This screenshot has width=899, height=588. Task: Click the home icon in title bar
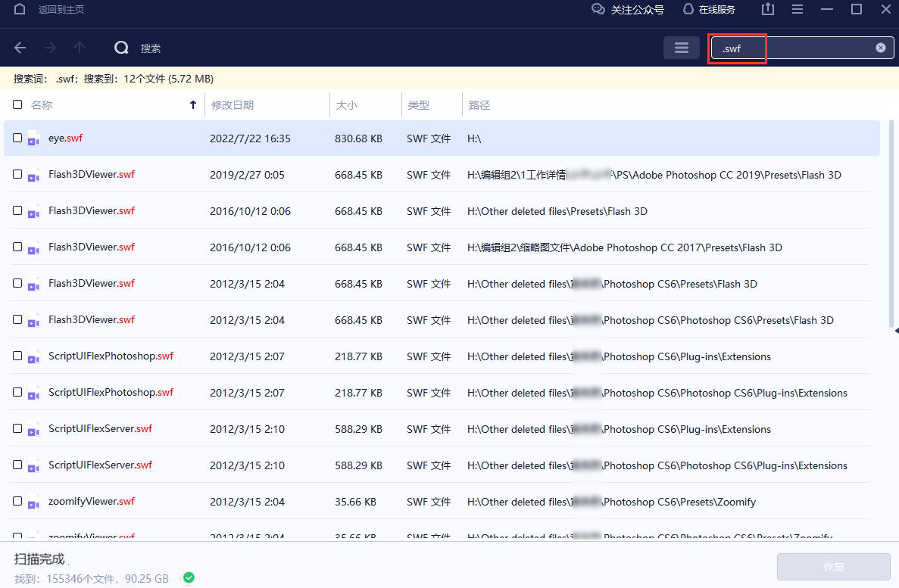[x=20, y=10]
